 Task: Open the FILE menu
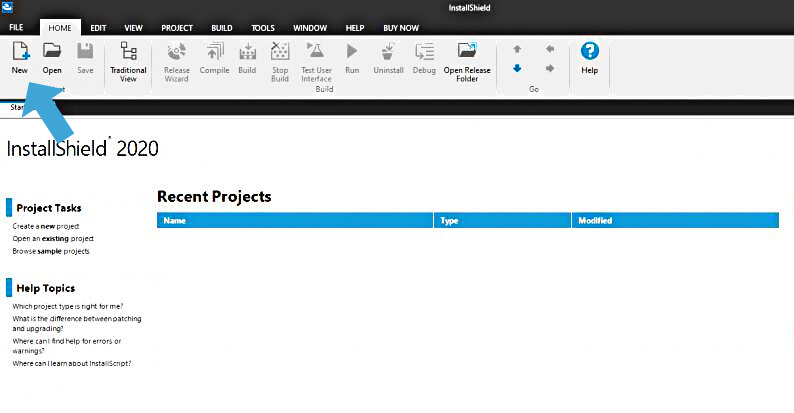tap(16, 28)
